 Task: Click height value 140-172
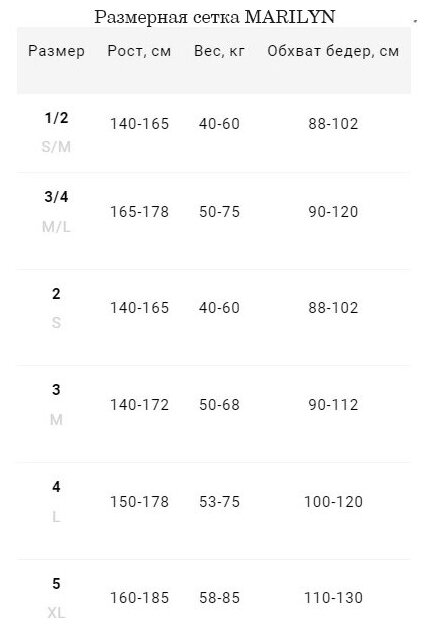(x=139, y=405)
